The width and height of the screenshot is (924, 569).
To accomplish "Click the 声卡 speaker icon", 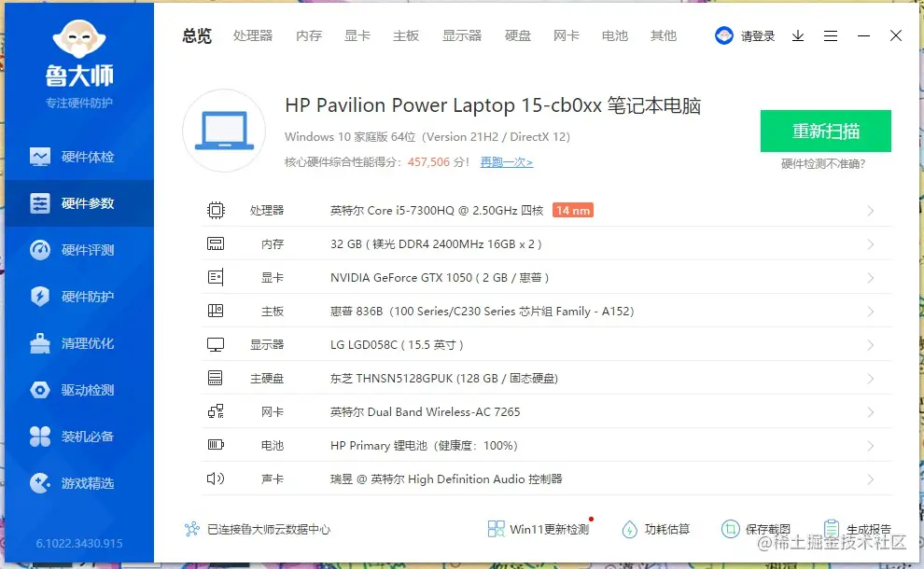I will coord(216,479).
